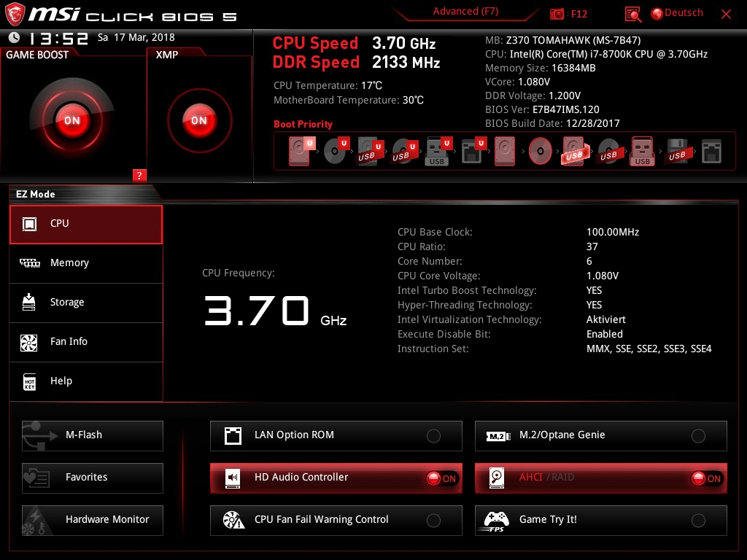This screenshot has width=747, height=560.
Task: Click the system time 13:52
Action: click(x=58, y=38)
